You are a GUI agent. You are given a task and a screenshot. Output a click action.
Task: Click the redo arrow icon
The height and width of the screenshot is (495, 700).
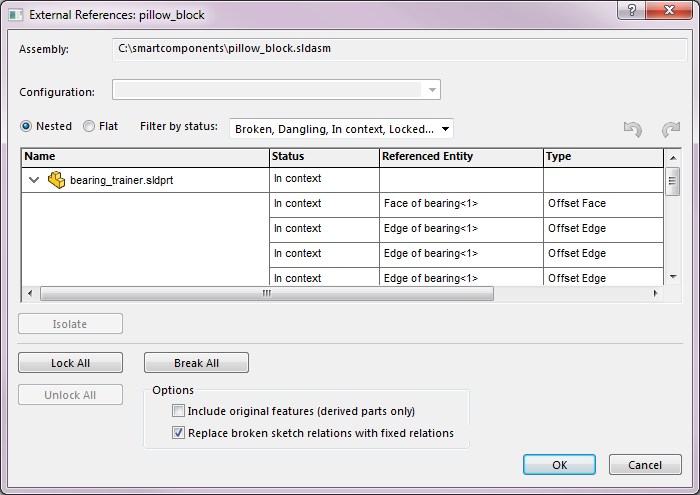(670, 129)
